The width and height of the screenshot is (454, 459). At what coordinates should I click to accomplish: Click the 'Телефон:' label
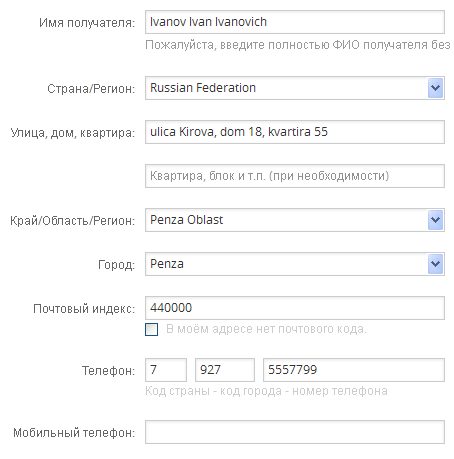[x=108, y=371]
